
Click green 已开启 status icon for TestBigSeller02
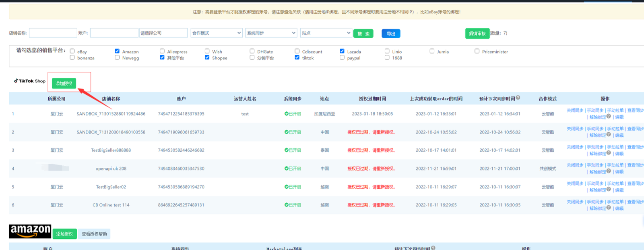(x=286, y=187)
